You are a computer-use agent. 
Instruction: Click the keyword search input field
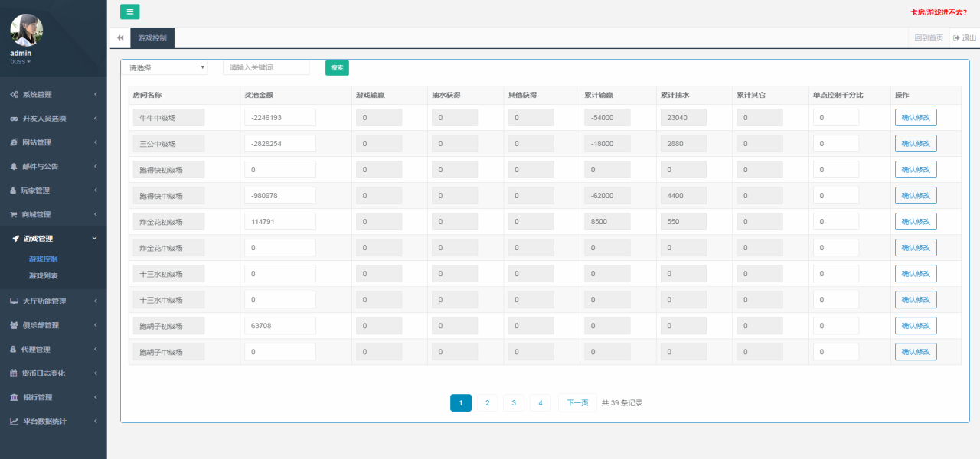click(x=266, y=67)
